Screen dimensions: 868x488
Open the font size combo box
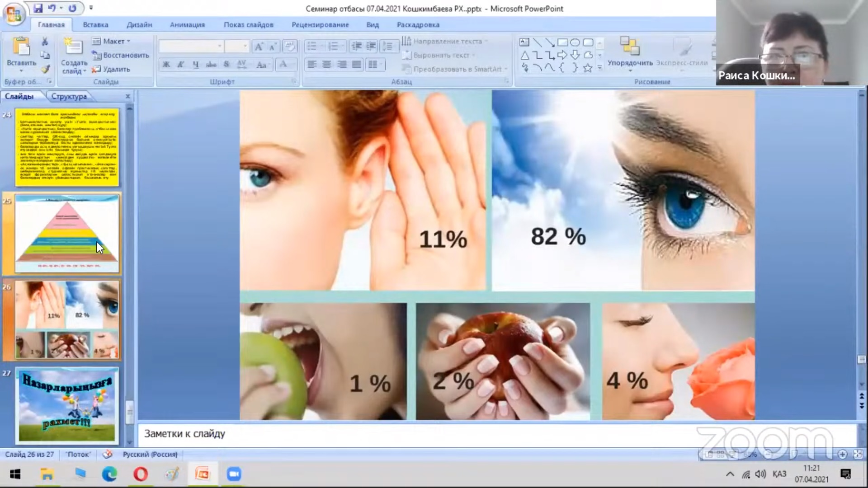(237, 46)
